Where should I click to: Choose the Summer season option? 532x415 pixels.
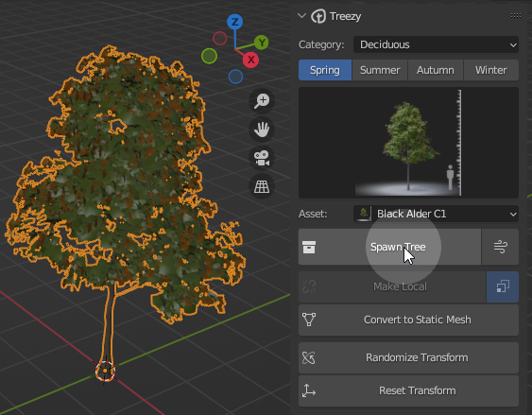pyautogui.click(x=380, y=70)
